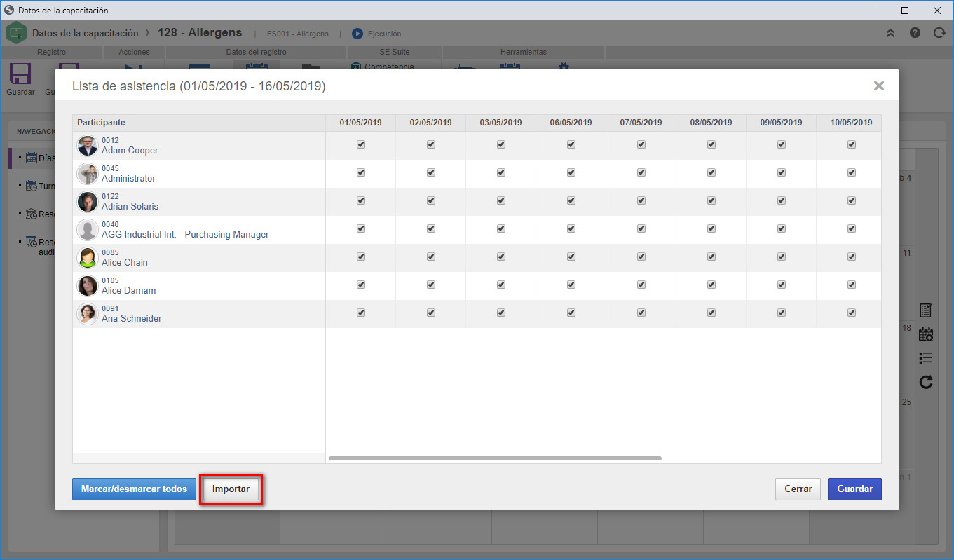Toggle Alice Chain attendance on 07/05/2019
Viewport: 954px width, 560px height.
click(x=641, y=257)
